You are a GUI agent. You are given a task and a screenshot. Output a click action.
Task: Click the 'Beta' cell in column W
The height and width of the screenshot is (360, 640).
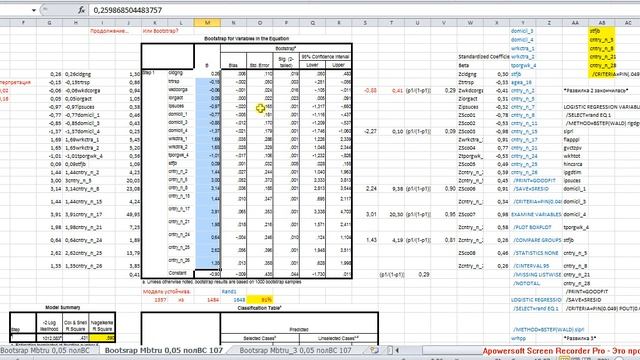click(464, 65)
